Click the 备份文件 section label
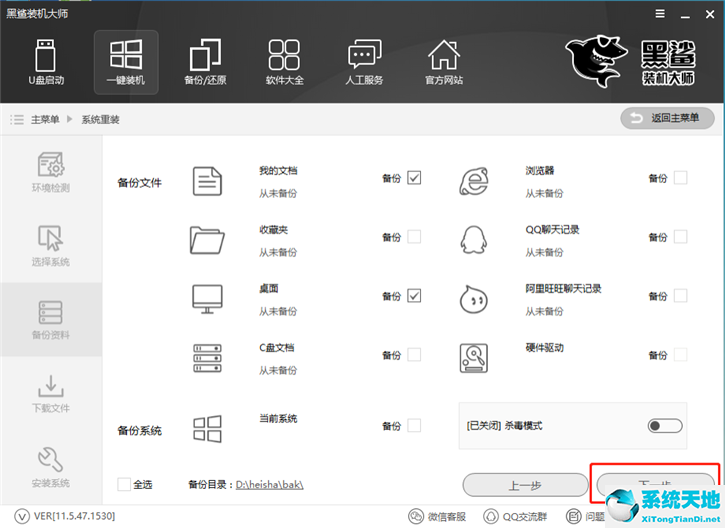This screenshot has width=725, height=528. click(140, 183)
